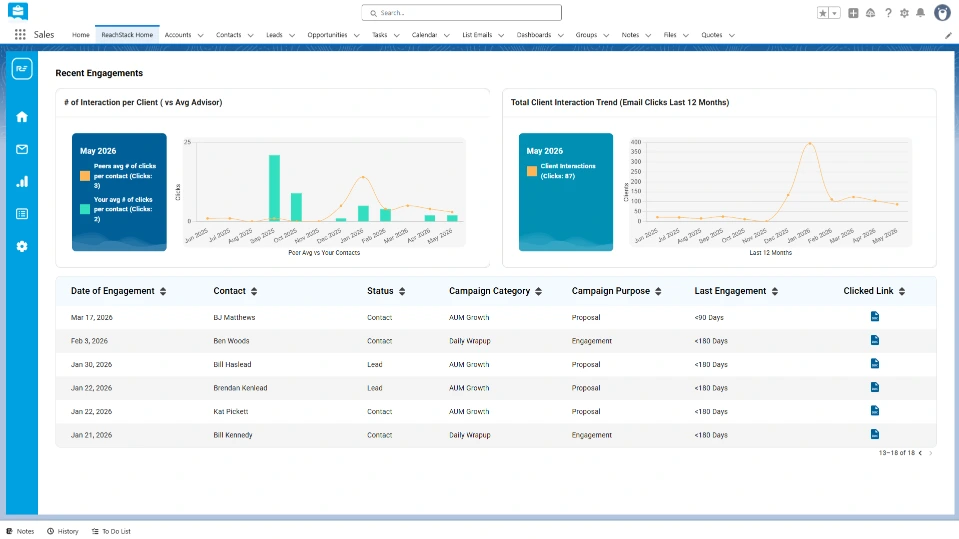Click the orange Client Interactions legend swatch

click(x=531, y=171)
